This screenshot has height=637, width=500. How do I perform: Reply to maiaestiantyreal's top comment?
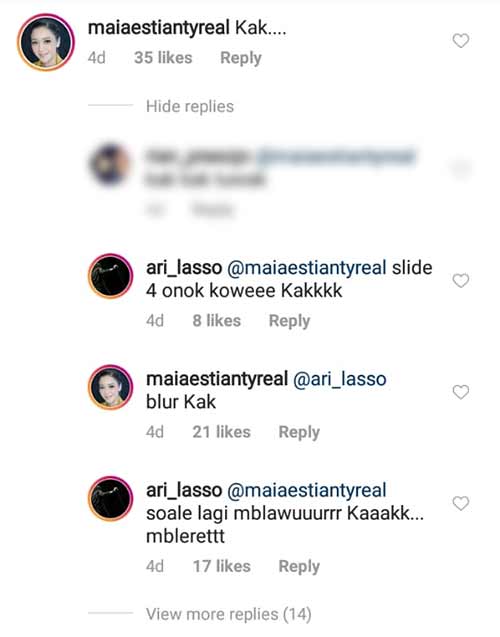pyautogui.click(x=241, y=58)
